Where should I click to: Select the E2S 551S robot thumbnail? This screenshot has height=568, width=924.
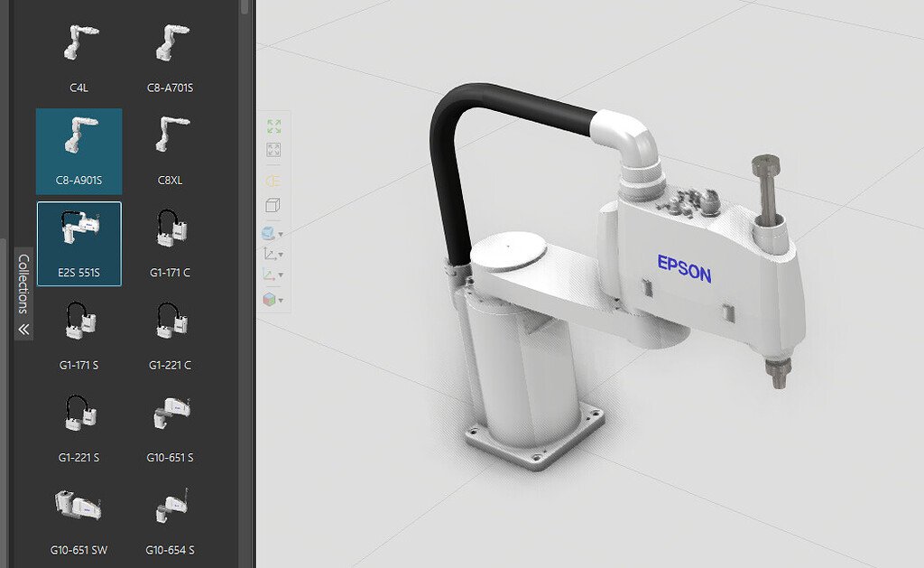coord(79,244)
